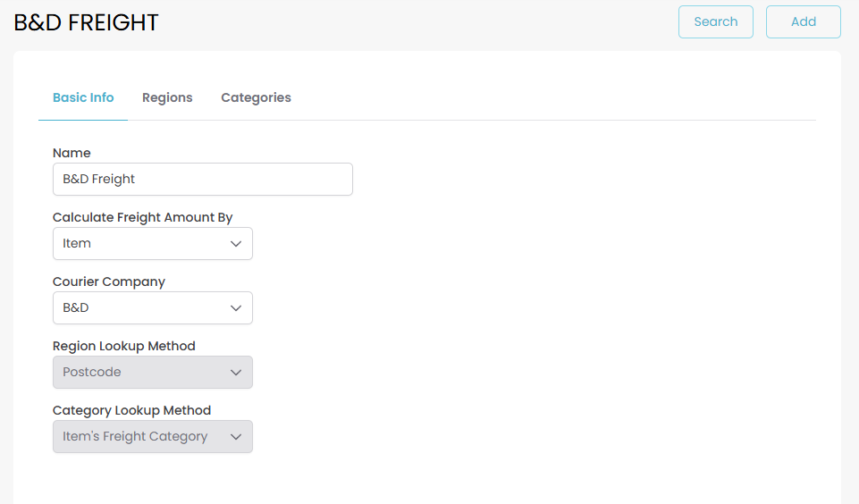Click the Calculate Freight Amount By label
This screenshot has width=859, height=504.
pos(142,217)
